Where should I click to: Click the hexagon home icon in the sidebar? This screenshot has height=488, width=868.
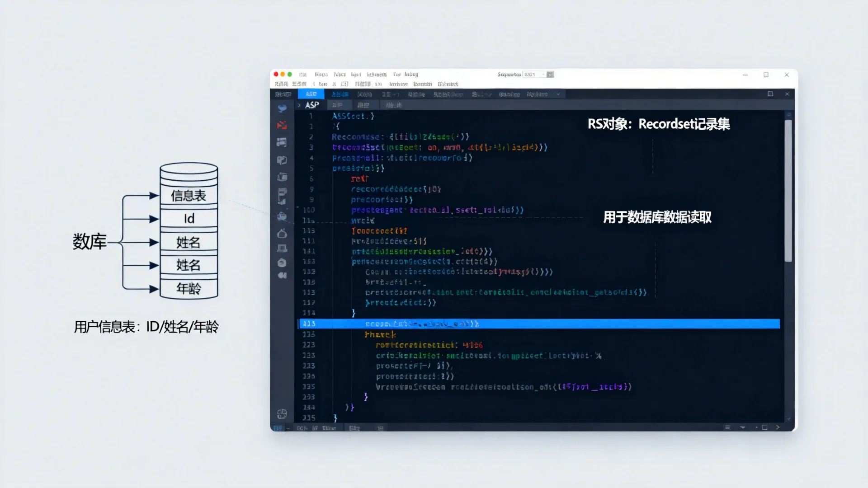[x=282, y=263]
